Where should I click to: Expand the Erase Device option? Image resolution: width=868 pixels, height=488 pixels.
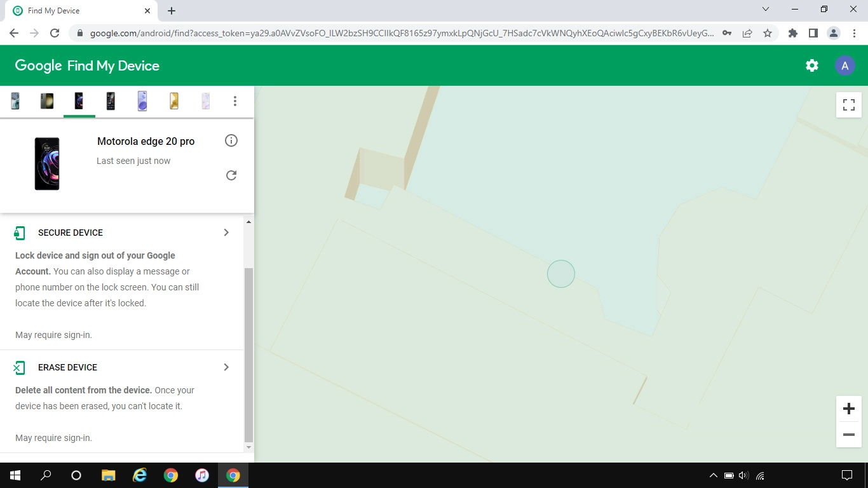click(x=226, y=367)
